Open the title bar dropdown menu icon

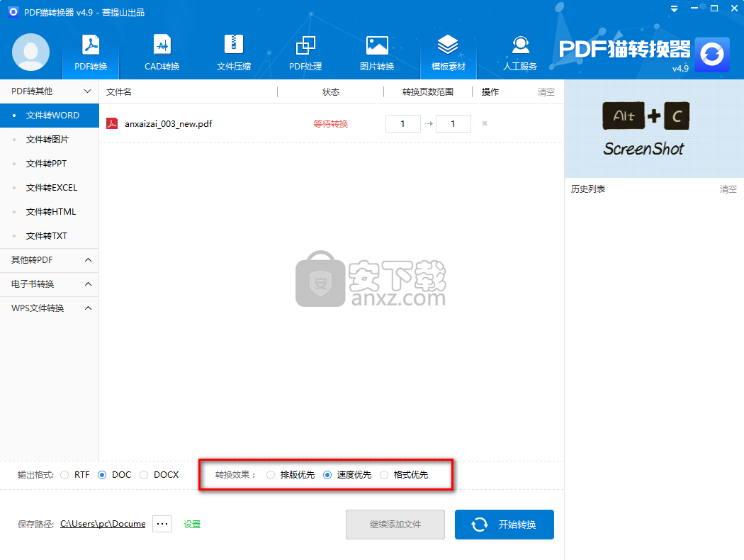click(674, 9)
